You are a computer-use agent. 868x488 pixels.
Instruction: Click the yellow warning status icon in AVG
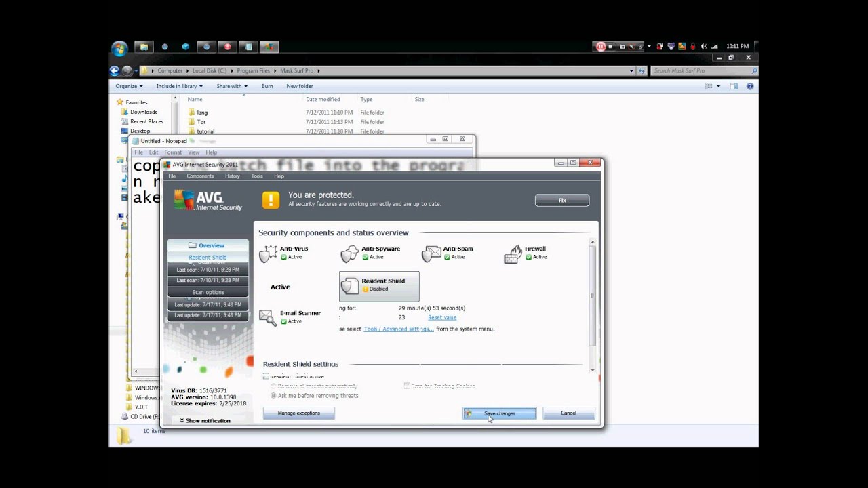[271, 199]
